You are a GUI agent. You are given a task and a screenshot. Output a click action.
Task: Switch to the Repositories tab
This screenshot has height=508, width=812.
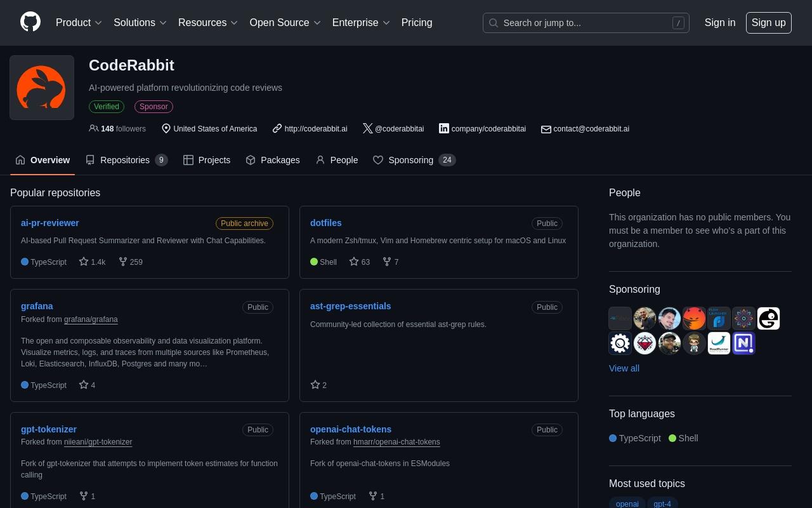[x=126, y=160]
